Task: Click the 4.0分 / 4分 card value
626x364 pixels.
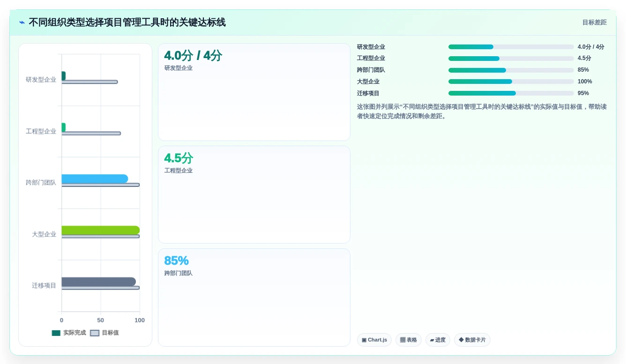Action: 193,56
